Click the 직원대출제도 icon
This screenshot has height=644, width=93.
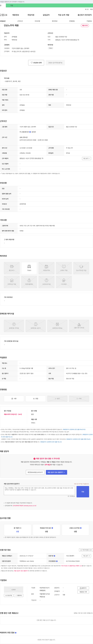(x=29, y=282)
